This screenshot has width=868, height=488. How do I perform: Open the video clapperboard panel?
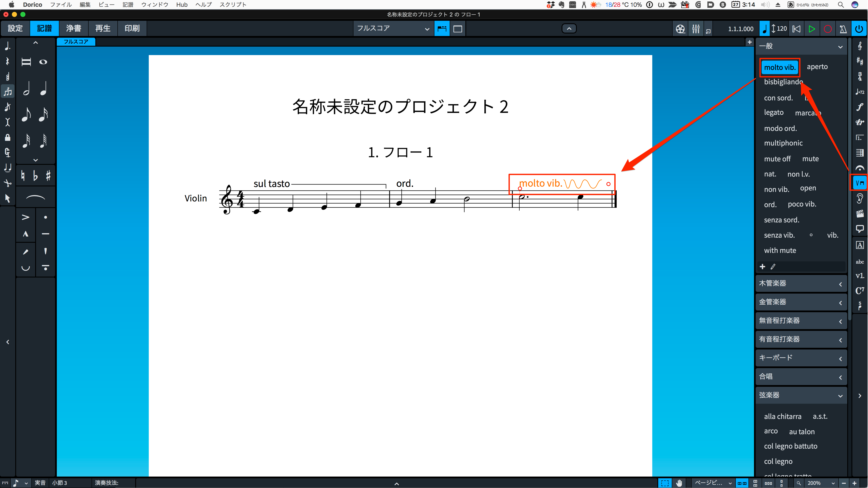pyautogui.click(x=860, y=213)
